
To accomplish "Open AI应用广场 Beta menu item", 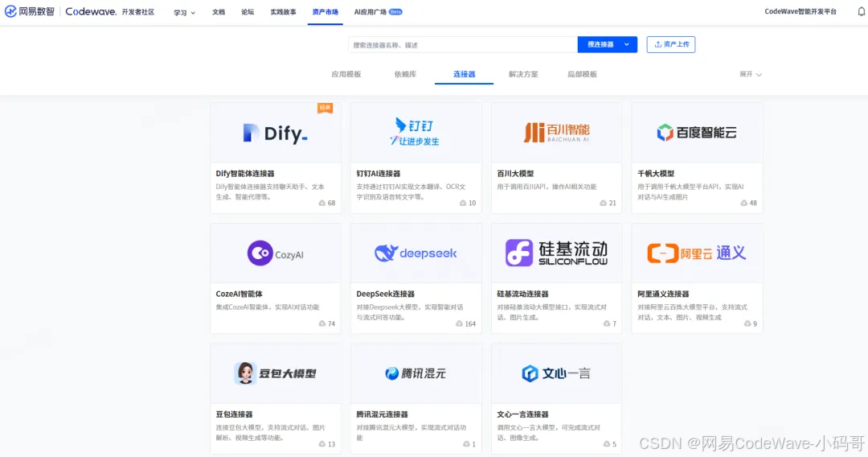I will (x=378, y=11).
